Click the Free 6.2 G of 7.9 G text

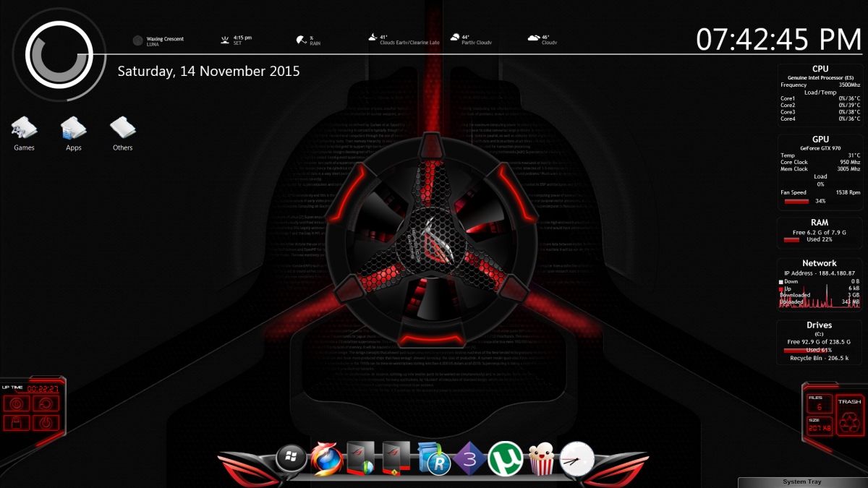[820, 232]
